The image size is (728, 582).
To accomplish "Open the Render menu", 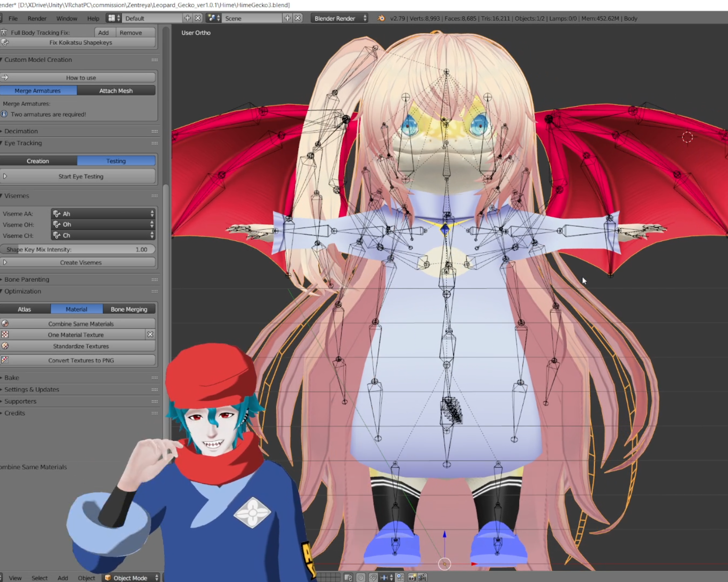I will point(37,18).
